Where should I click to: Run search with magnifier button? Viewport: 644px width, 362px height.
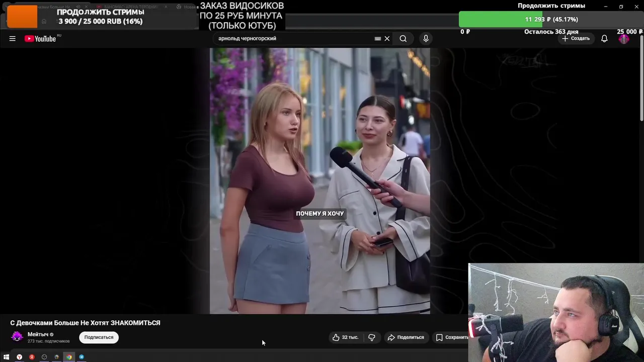pyautogui.click(x=403, y=39)
